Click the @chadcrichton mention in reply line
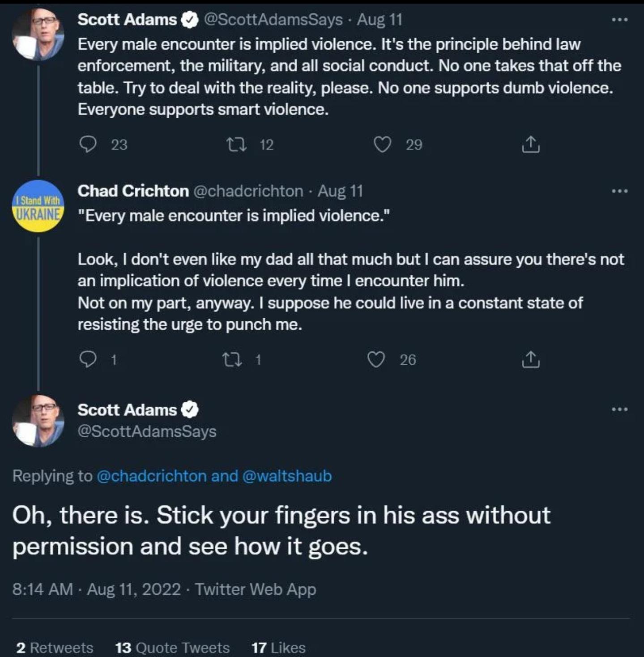 [152, 476]
